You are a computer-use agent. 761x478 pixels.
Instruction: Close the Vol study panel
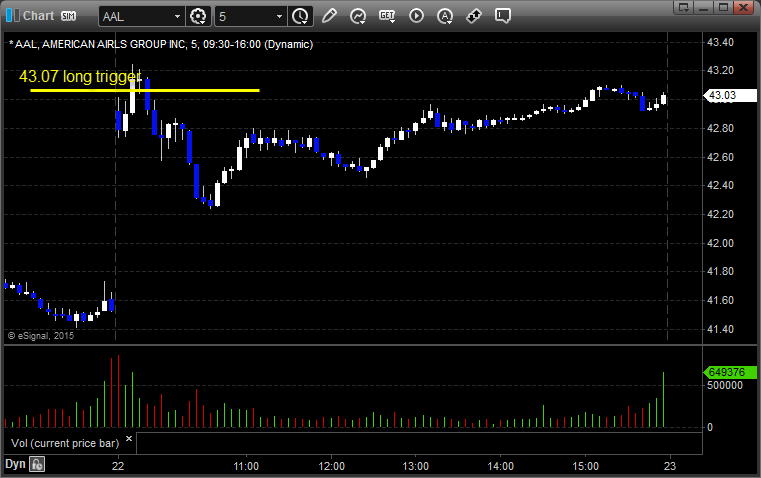click(x=129, y=439)
